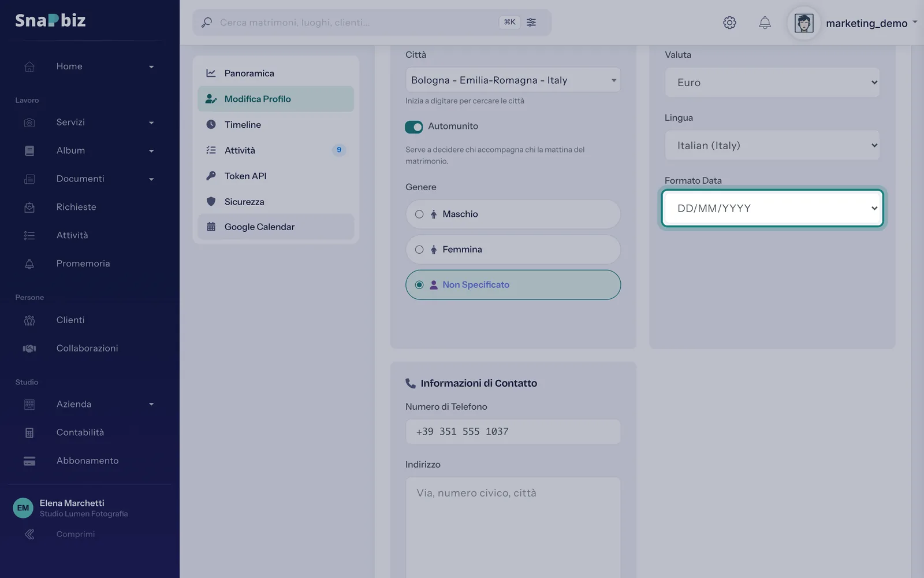Image resolution: width=924 pixels, height=578 pixels.
Task: Select the Modifica Profilo tab
Action: [x=275, y=99]
